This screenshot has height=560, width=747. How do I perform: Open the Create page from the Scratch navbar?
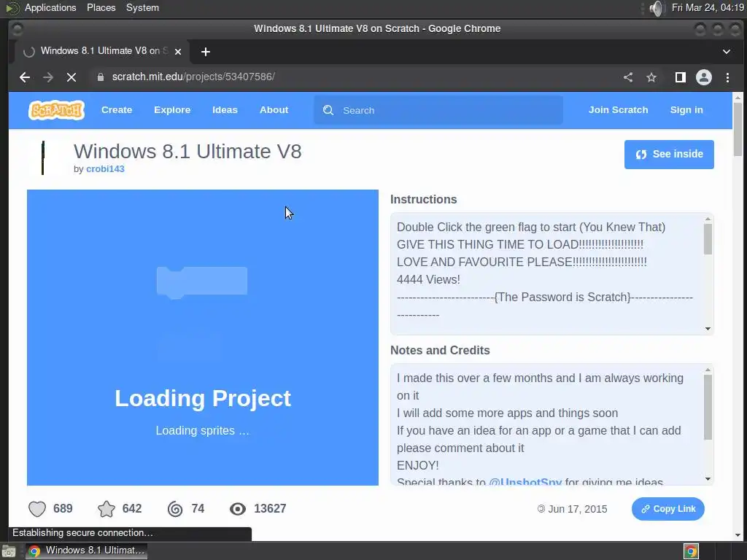click(x=117, y=110)
